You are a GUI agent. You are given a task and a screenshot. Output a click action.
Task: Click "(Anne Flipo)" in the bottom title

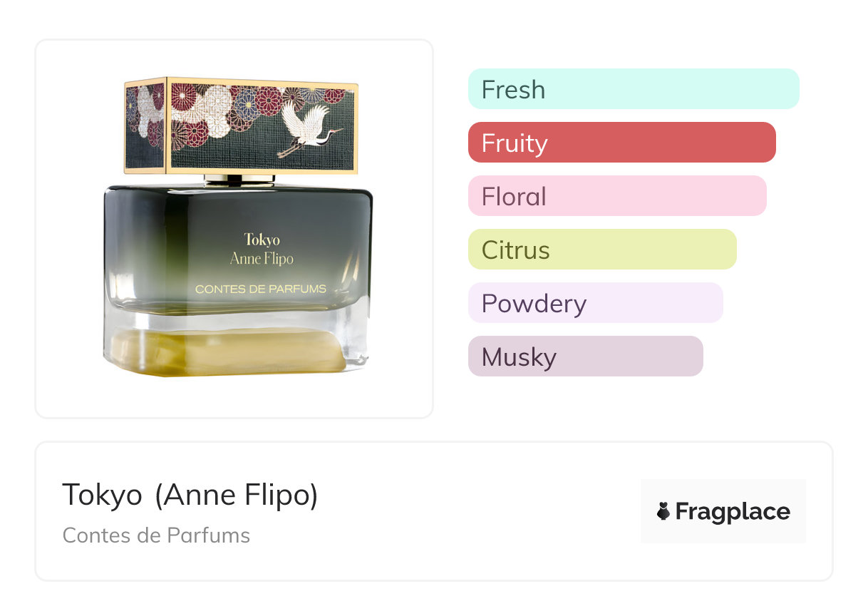tap(236, 495)
